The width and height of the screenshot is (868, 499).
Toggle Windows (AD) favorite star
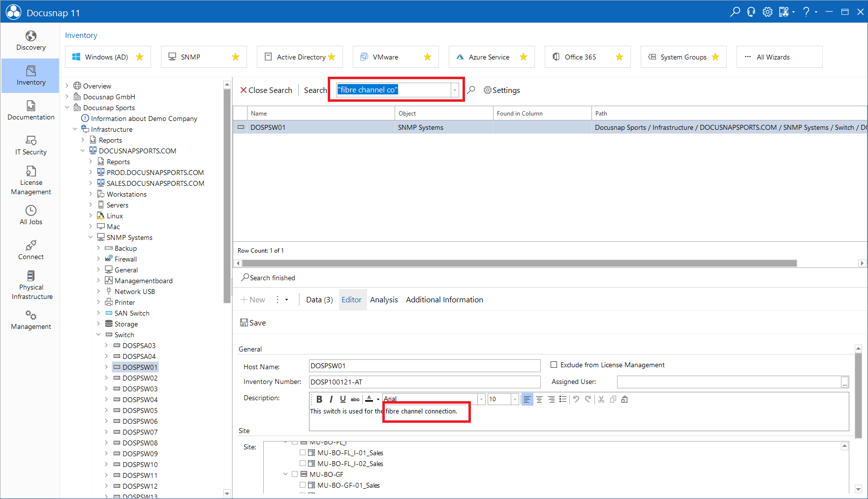pyautogui.click(x=140, y=57)
